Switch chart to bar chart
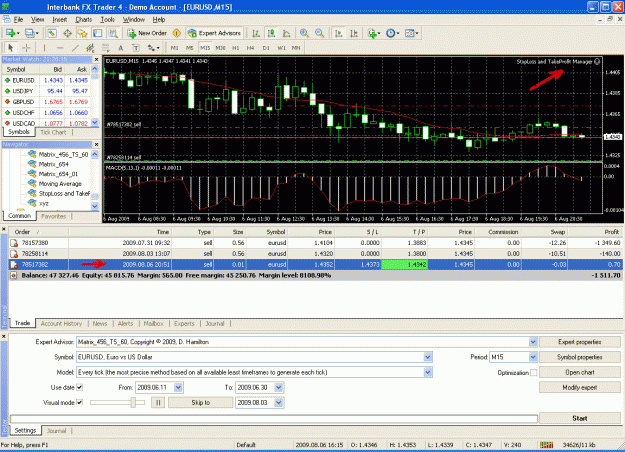This screenshot has height=452, width=625. [256, 33]
